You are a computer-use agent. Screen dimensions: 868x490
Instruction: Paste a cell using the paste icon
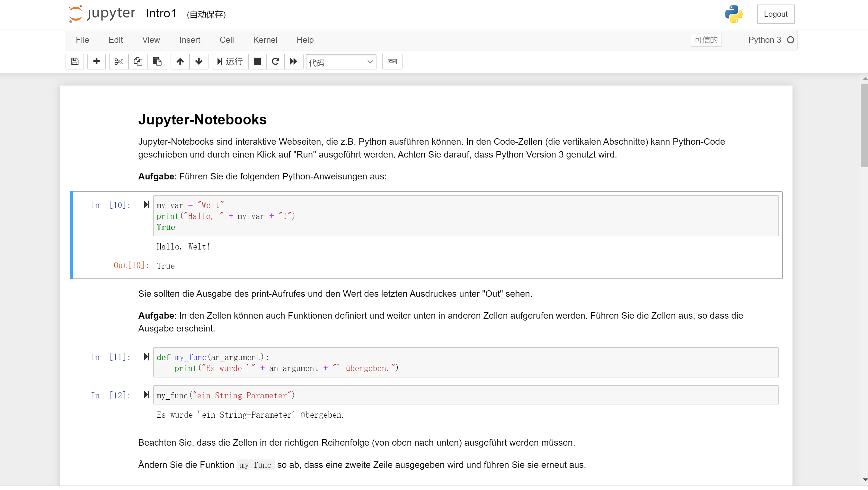pyautogui.click(x=157, y=62)
